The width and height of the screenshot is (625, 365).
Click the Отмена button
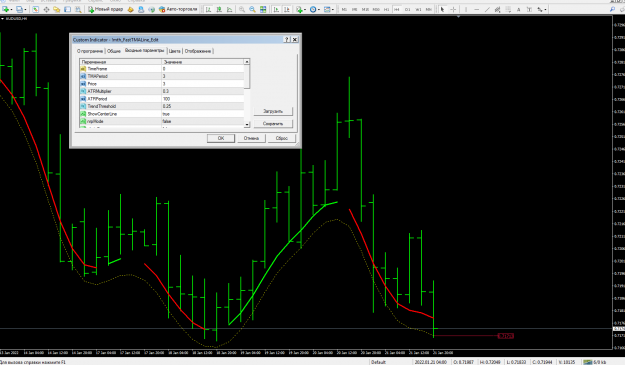pos(251,138)
